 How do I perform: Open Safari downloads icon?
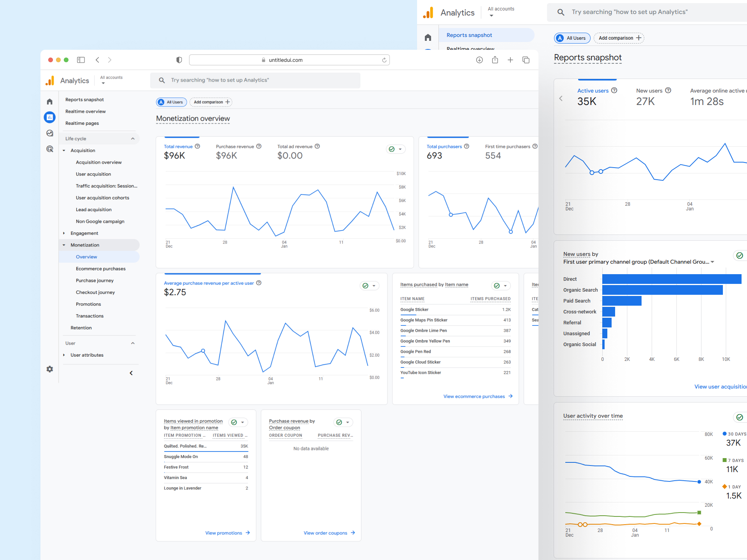(x=479, y=60)
